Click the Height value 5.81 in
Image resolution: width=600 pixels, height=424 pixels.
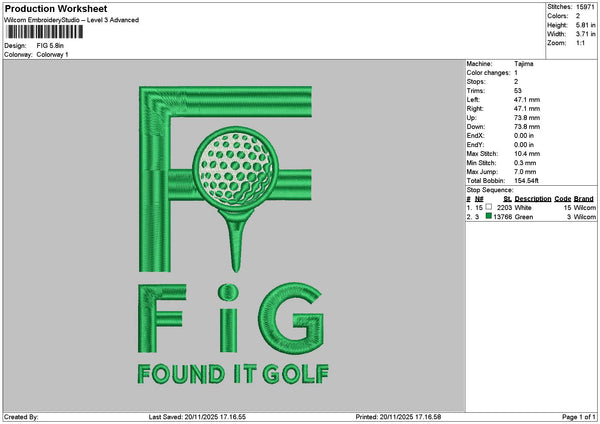point(585,25)
